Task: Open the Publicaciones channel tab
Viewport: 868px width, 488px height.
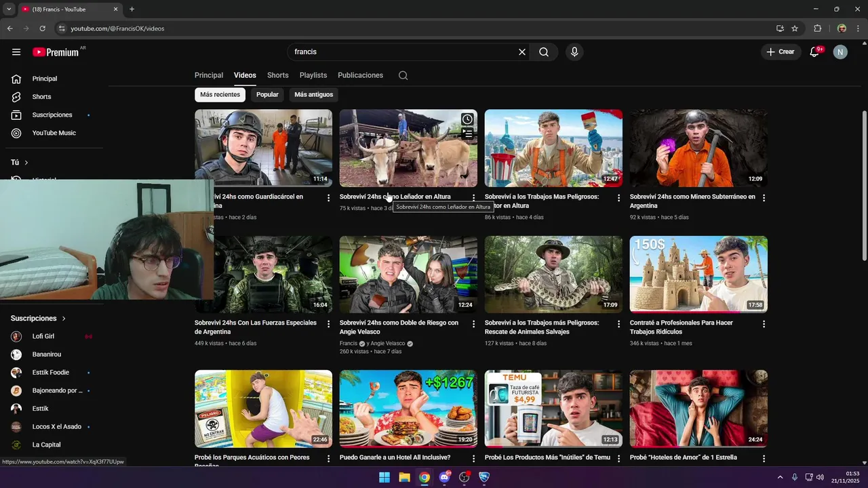Action: click(x=361, y=75)
